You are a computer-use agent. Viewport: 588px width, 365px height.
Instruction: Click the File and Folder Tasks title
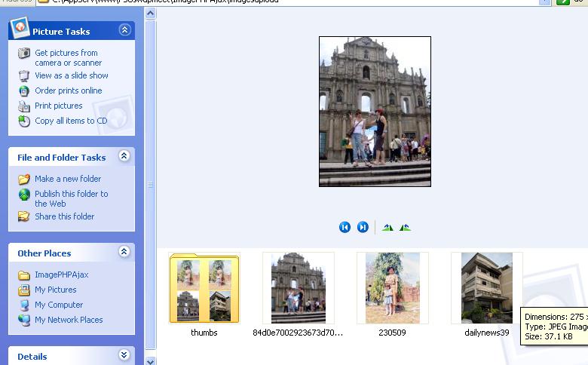point(62,158)
